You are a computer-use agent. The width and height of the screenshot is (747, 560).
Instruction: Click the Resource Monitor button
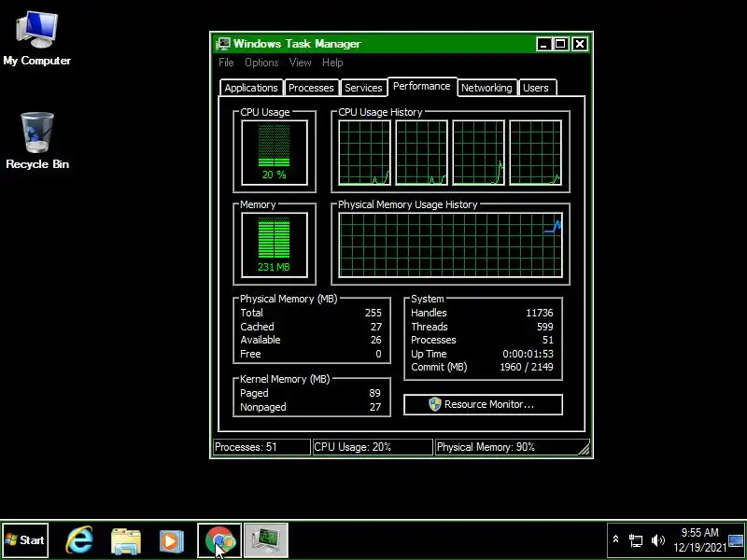pos(483,404)
